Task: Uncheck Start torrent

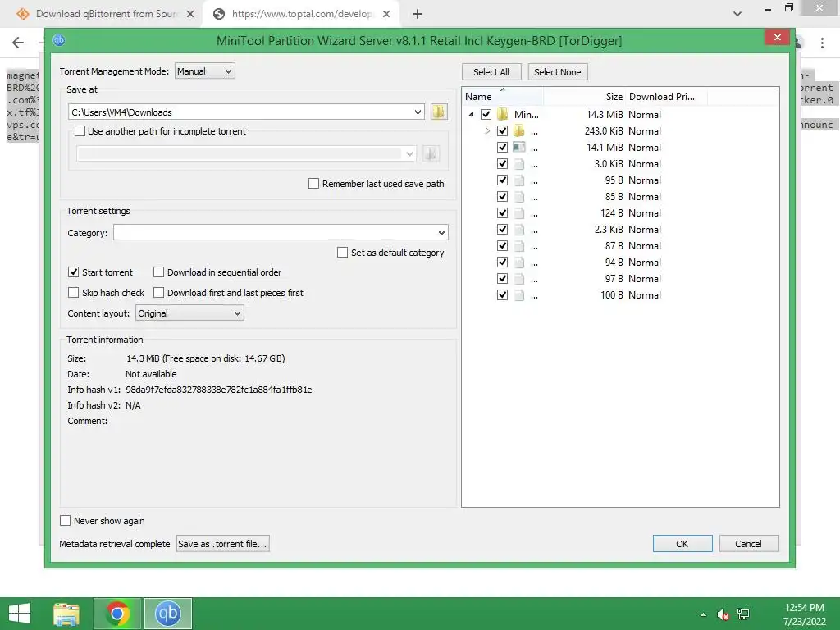Action: 73,272
